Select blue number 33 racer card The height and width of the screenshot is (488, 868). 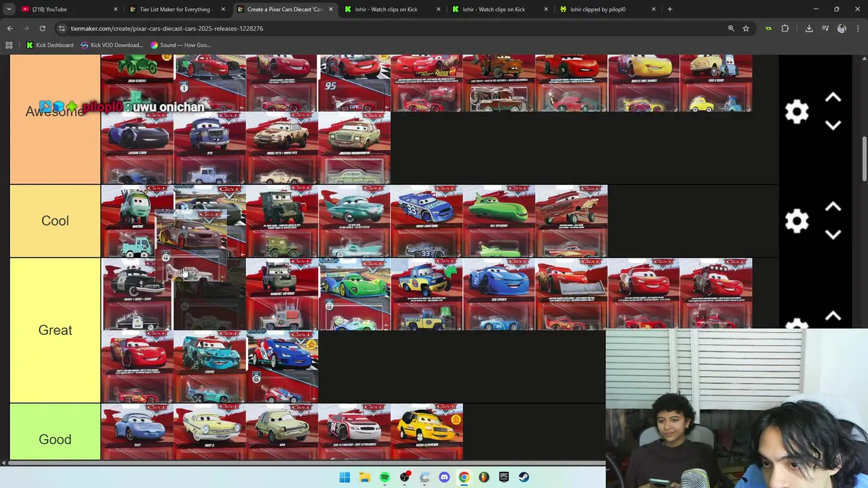(x=427, y=221)
